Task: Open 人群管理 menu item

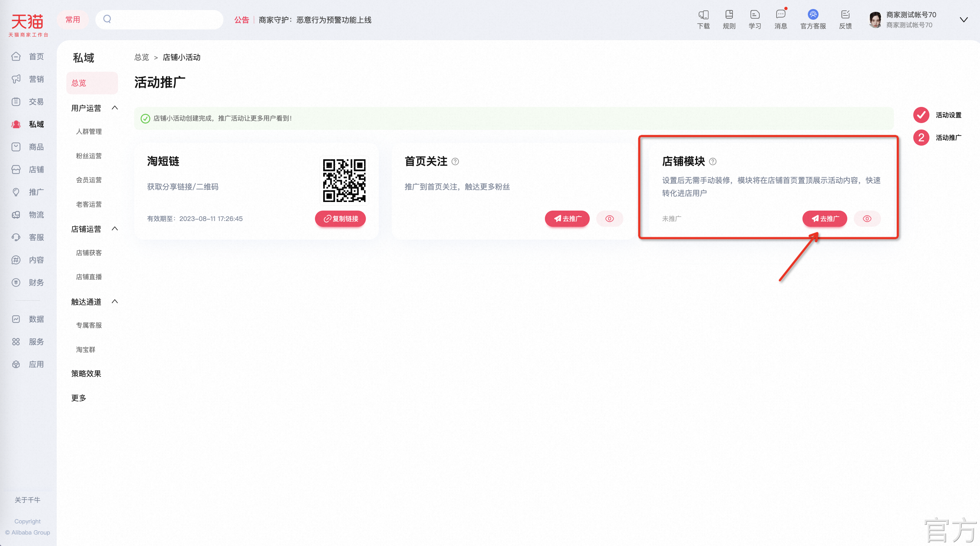Action: tap(89, 131)
